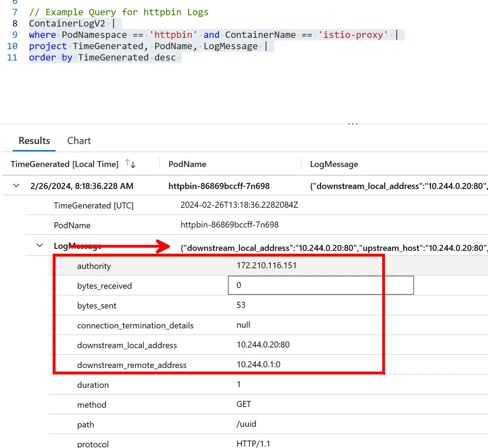The height and width of the screenshot is (448, 488).
Task: Click the TimeGenerated [UTC] detail row
Action: point(93,206)
